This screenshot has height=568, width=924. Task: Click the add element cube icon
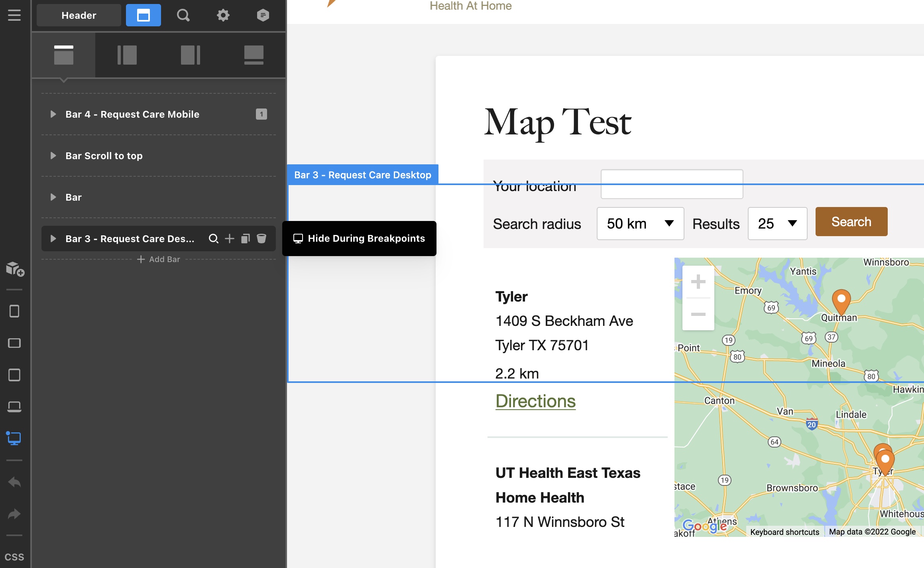coord(15,269)
